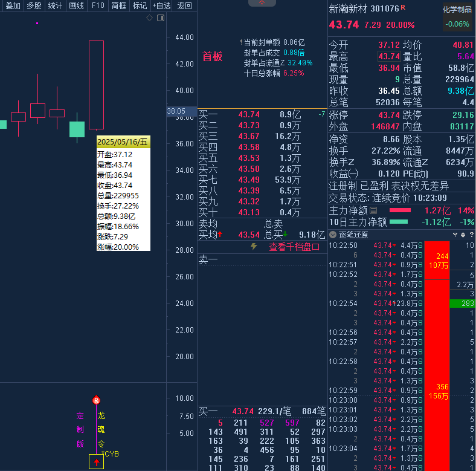Expand the 逐笔还原 dropdown arrow
This screenshot has width=476, height=471.
coord(333,235)
